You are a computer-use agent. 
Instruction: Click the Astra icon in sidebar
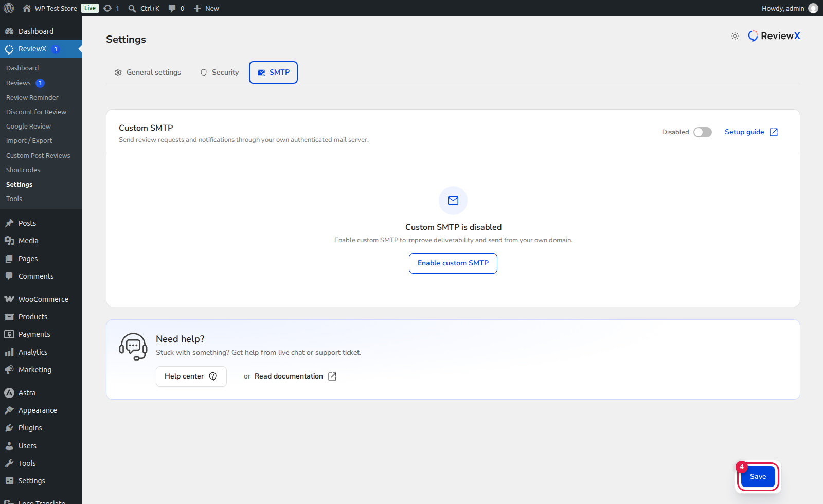(9, 393)
